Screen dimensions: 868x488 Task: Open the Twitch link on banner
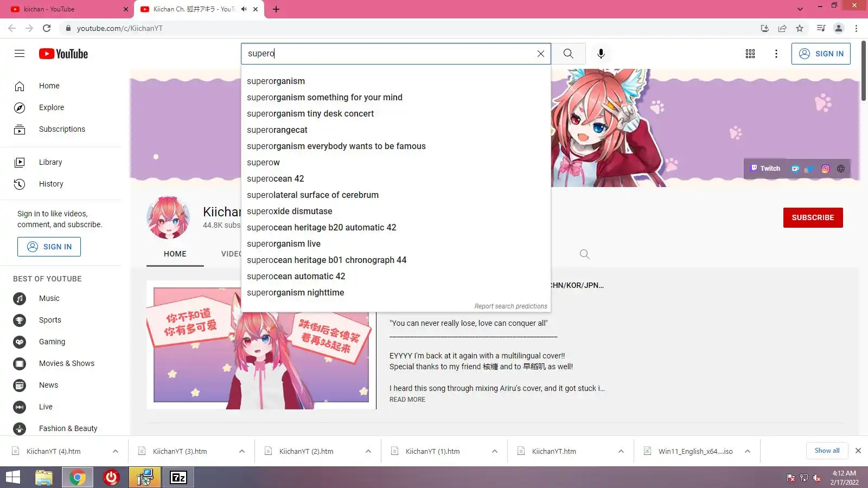point(765,169)
